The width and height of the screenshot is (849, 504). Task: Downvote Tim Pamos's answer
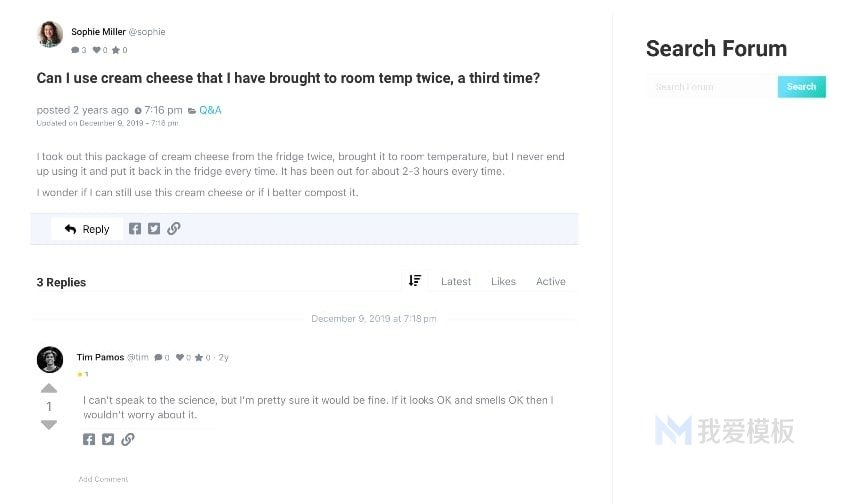coord(49,425)
